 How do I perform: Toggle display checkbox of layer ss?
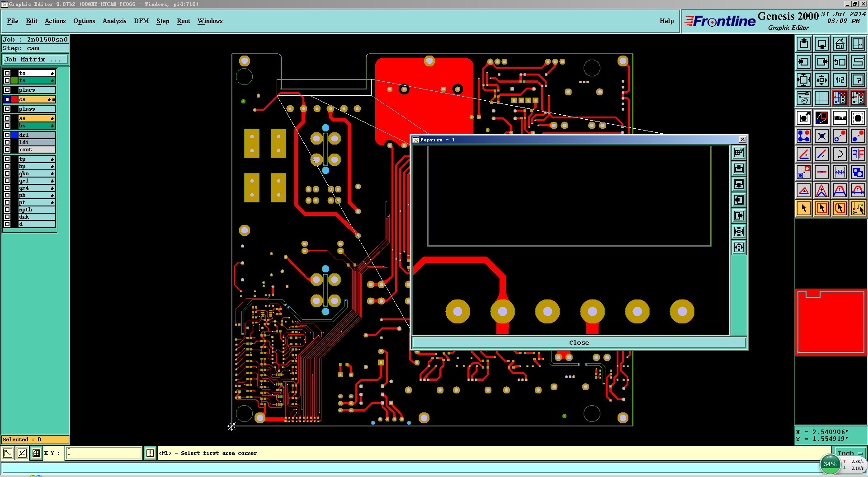pos(7,118)
